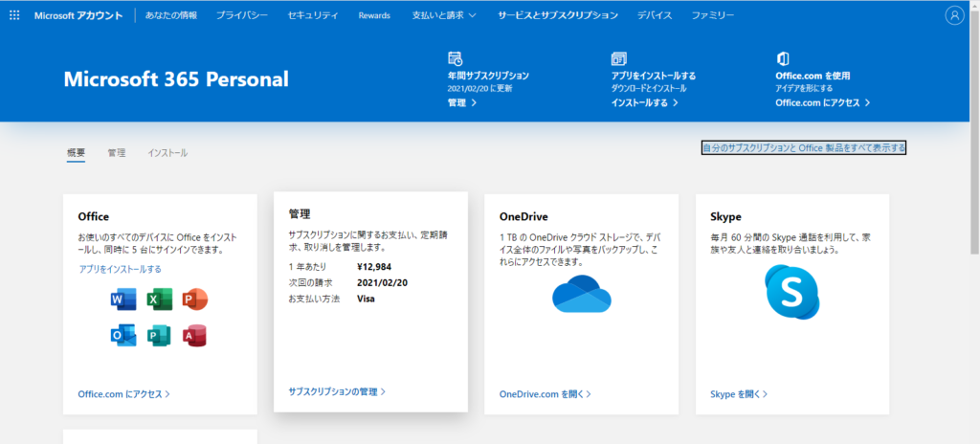Click the Publisher icon in Office card
Viewport: 980px width, 444px height.
click(x=160, y=336)
